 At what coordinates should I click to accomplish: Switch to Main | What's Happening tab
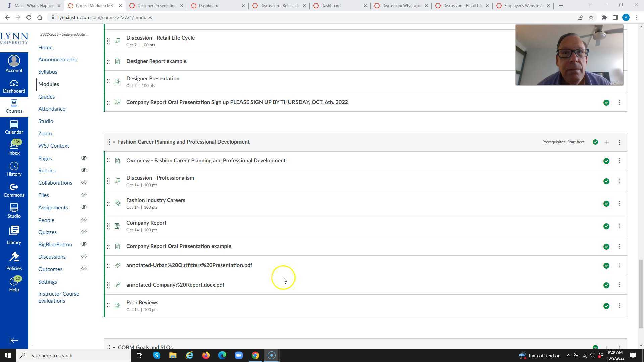[x=34, y=6]
